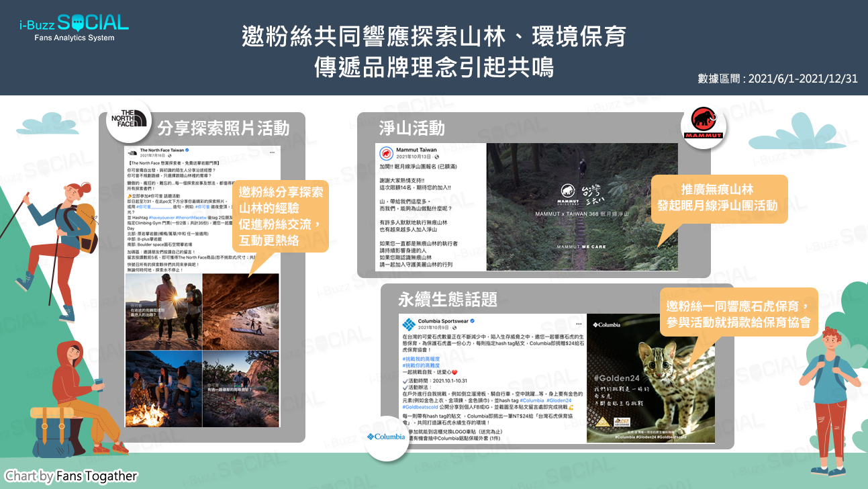Open the campfire photo

[163, 388]
